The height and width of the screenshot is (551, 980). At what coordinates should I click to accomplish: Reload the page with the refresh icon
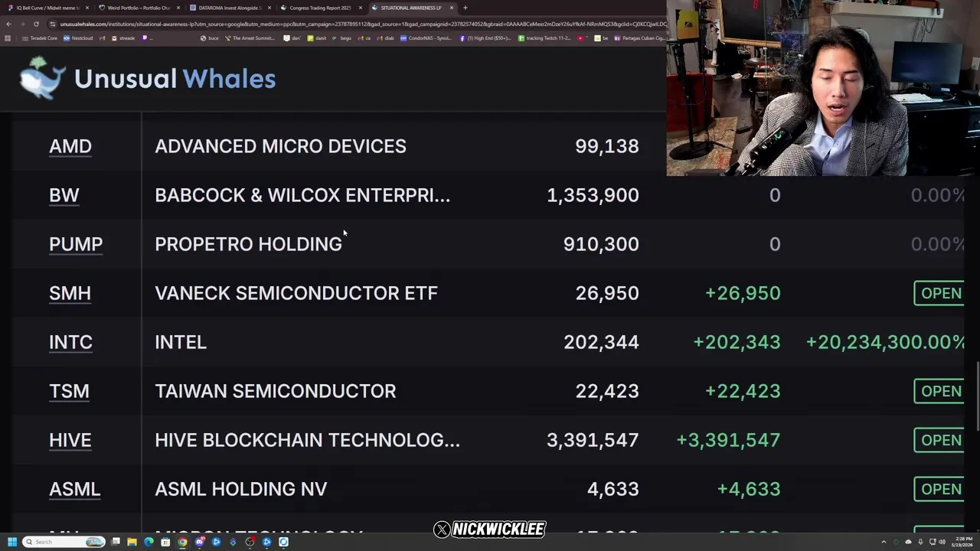point(36,24)
